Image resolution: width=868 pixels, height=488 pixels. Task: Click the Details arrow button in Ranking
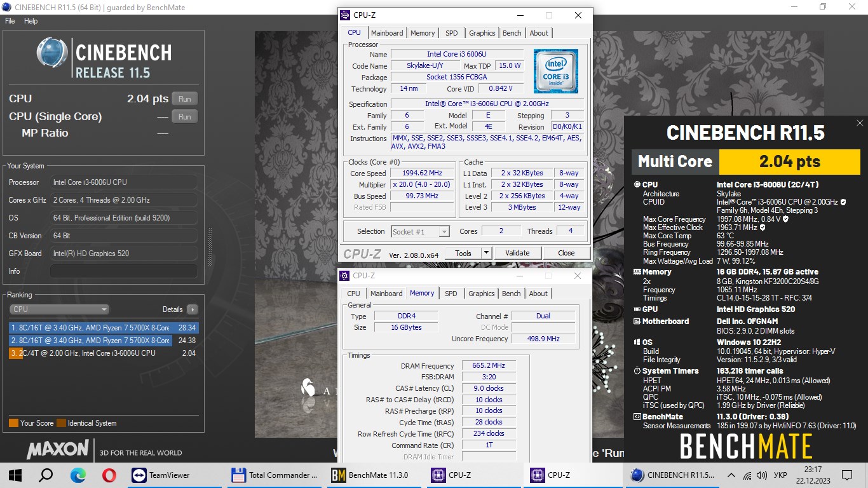192,309
